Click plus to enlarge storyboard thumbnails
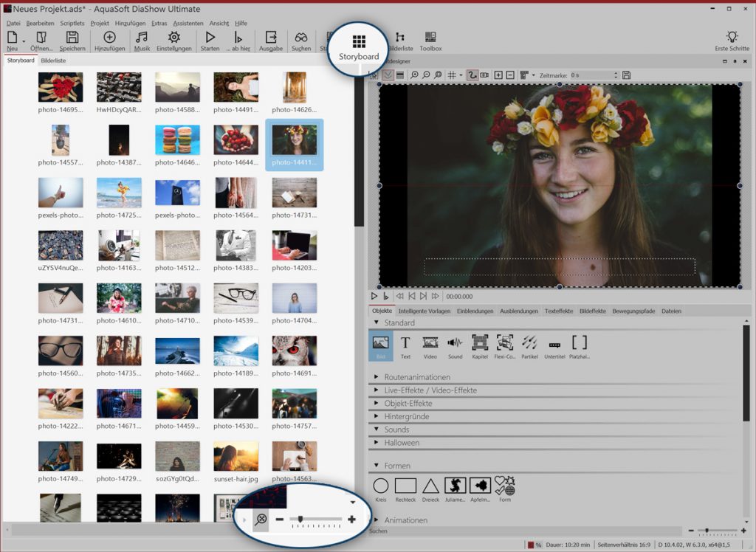756x552 pixels. click(x=351, y=520)
